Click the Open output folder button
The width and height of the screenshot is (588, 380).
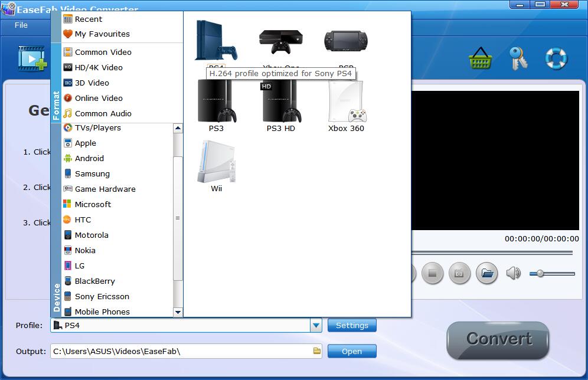pos(352,352)
